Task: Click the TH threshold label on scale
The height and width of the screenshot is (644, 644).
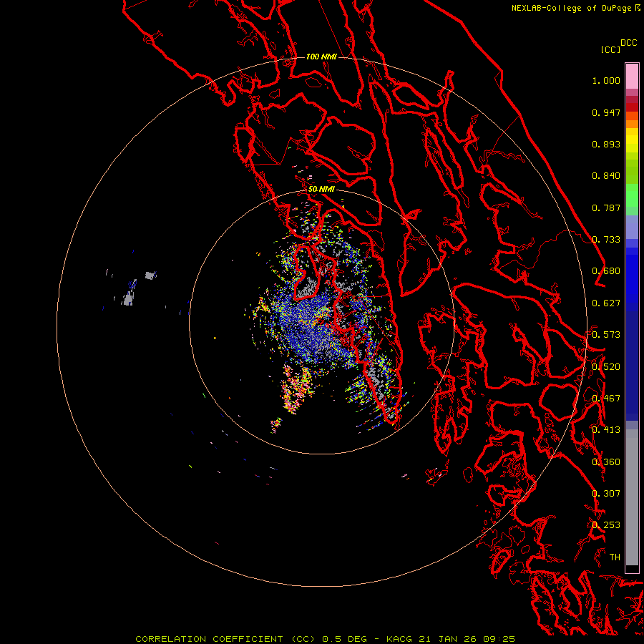Action: coord(615,557)
